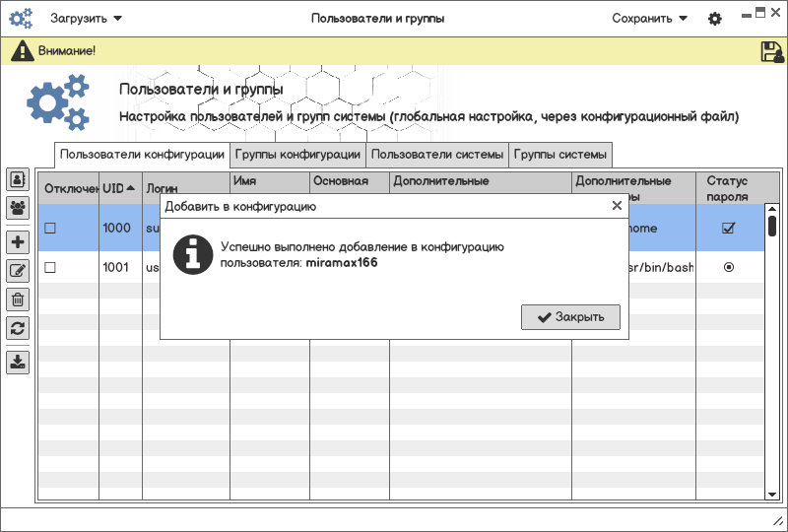Toggle password status checkbox in first row
Screen dimensions: 788x532
(x=728, y=228)
